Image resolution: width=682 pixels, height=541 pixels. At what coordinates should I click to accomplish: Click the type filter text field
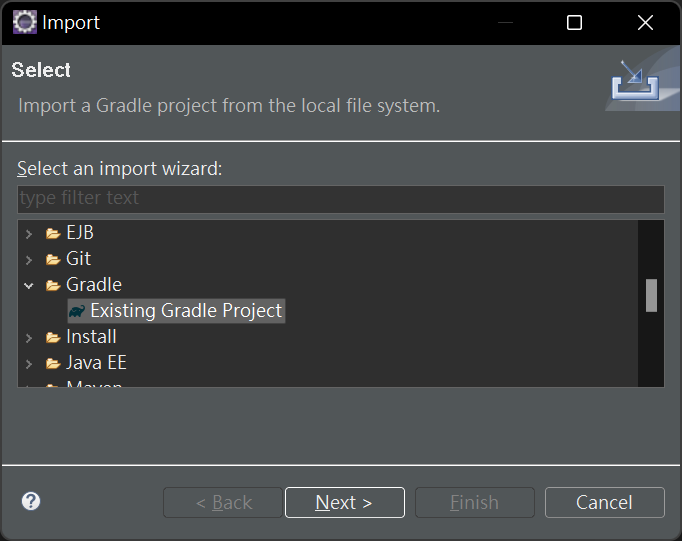[x=340, y=198]
